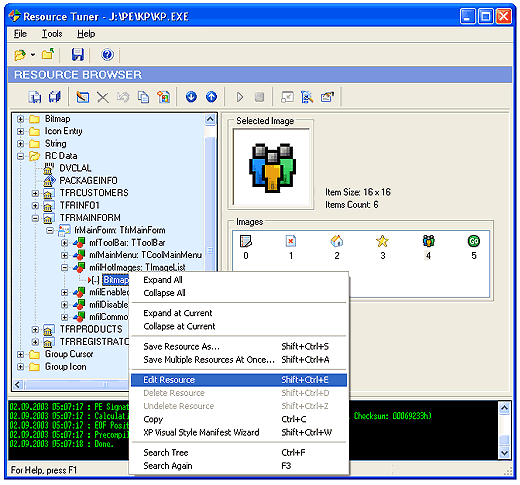Viewport: 520px width, 485px height.
Task: Select the frMainForm: TfrMainForm tree item
Action: [120, 230]
